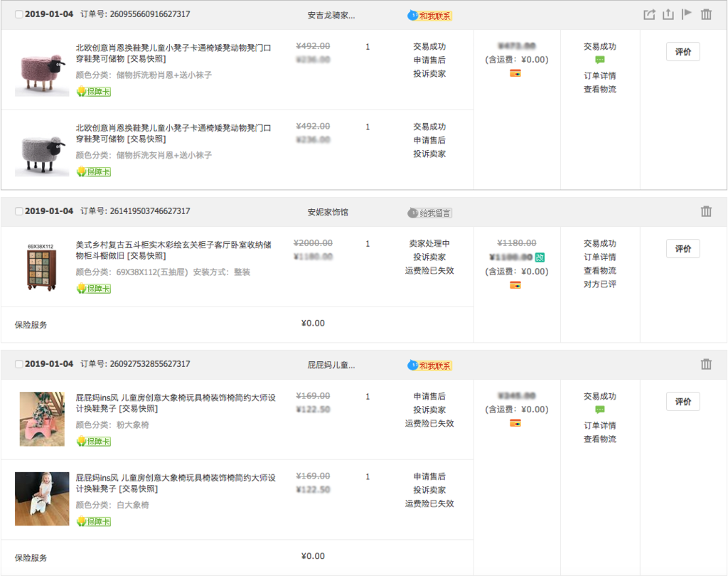Screen dimensions: 728x576
Task: Click green chat bubble icon in first order
Action: 600,60
